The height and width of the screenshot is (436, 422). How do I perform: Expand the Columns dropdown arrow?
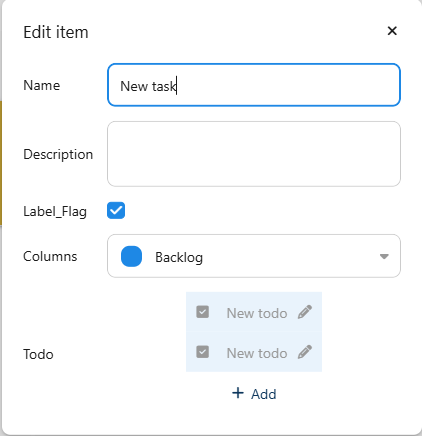click(x=384, y=256)
